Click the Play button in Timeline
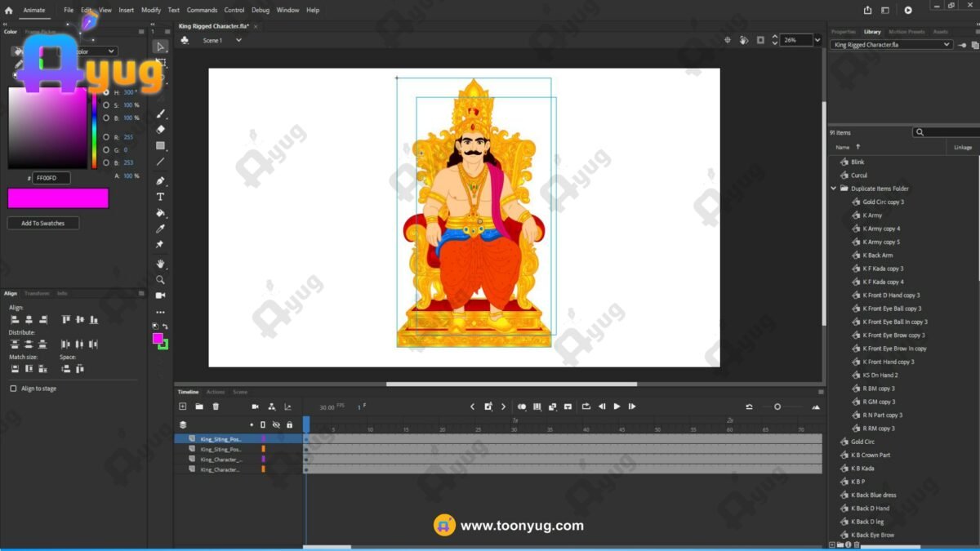980x551 pixels. (x=617, y=407)
